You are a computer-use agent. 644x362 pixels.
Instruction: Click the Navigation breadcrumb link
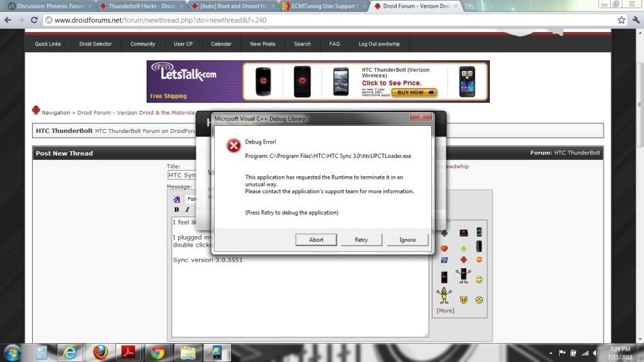(55, 113)
